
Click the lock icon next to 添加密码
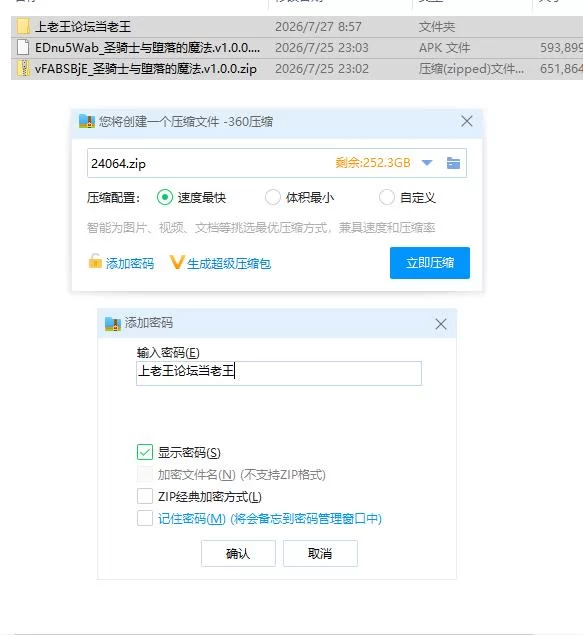[95, 262]
